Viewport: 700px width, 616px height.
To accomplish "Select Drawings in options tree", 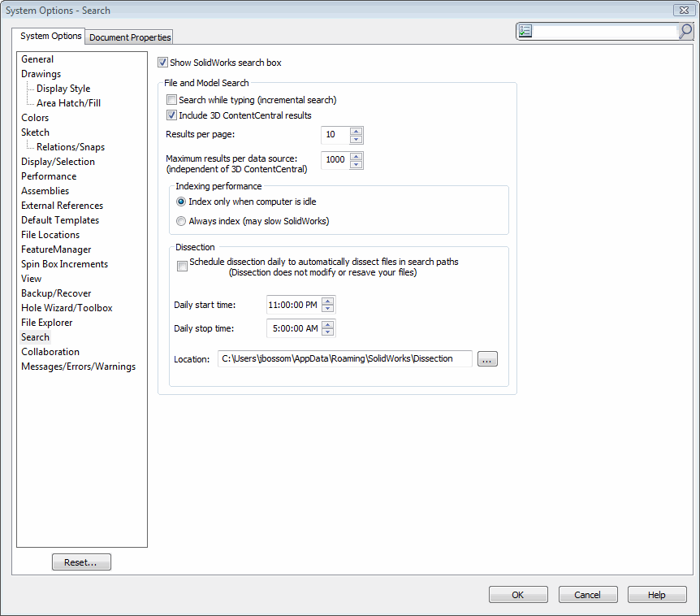I will tap(41, 74).
